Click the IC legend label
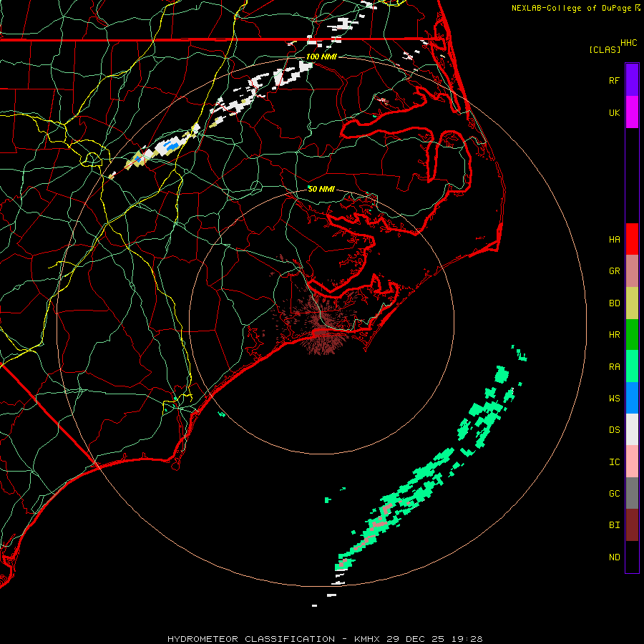The height and width of the screenshot is (644, 644). pos(614,462)
